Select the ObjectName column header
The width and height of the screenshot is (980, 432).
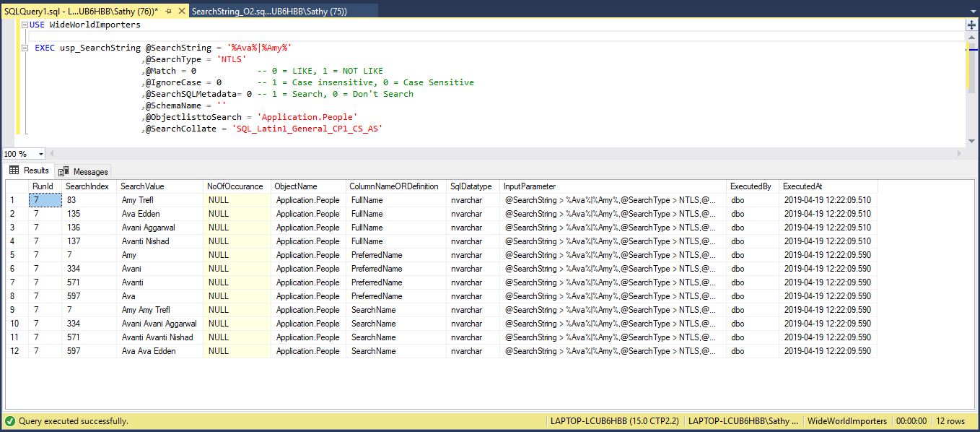[x=308, y=186]
